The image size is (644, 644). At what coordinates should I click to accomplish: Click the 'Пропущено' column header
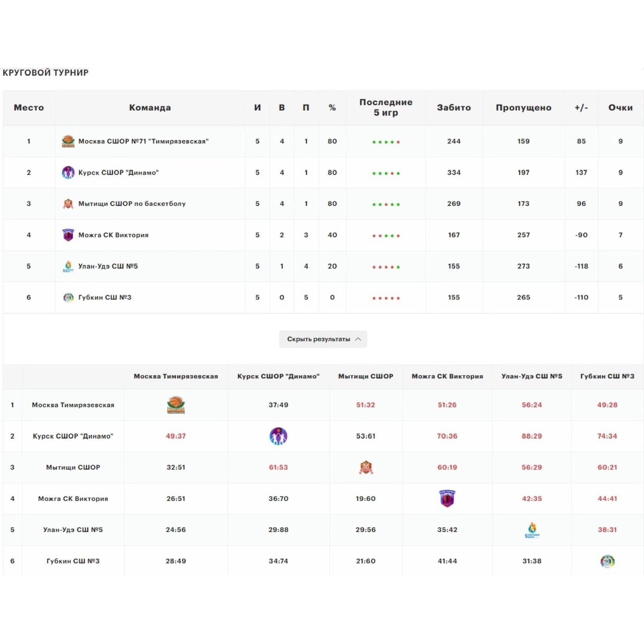coord(523,107)
